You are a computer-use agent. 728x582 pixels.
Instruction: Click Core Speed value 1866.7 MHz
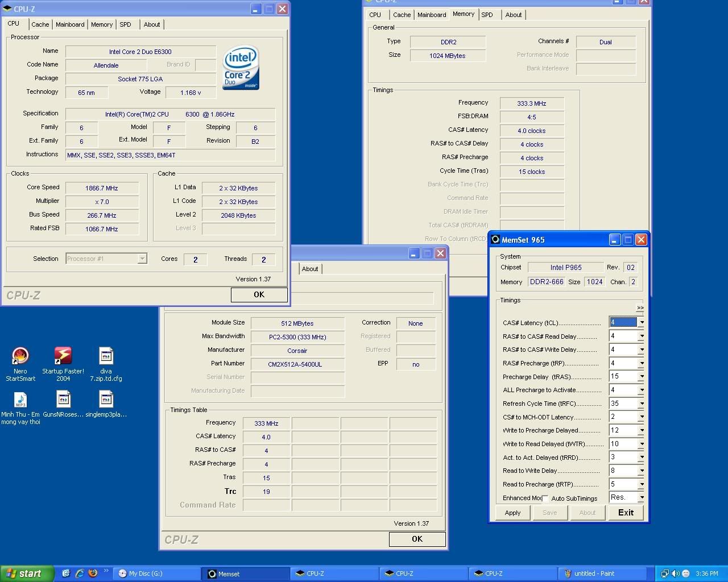click(x=102, y=188)
